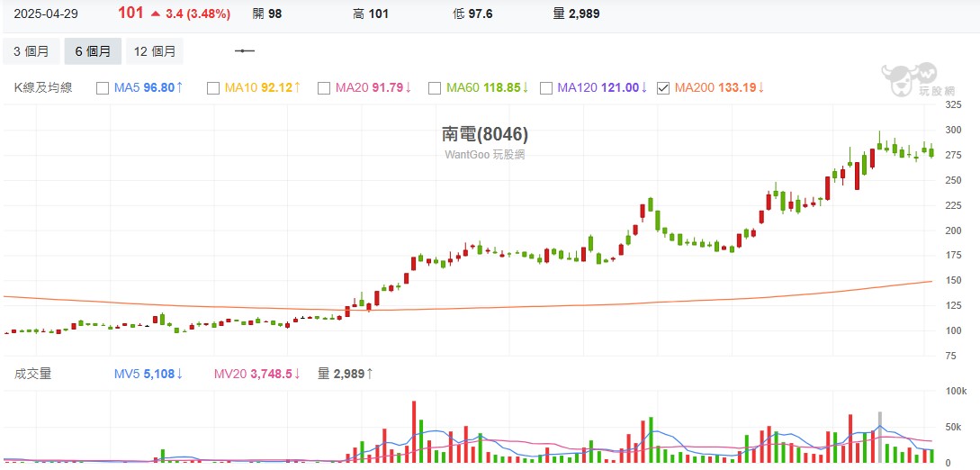Click the WantGoo 玩股網 text under title
This screenshot has height=470, width=980.
(484, 154)
